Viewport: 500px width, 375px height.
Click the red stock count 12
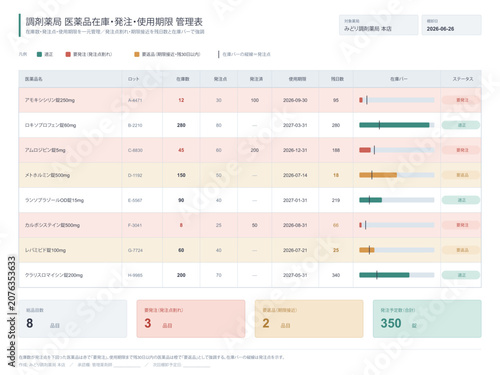(181, 100)
